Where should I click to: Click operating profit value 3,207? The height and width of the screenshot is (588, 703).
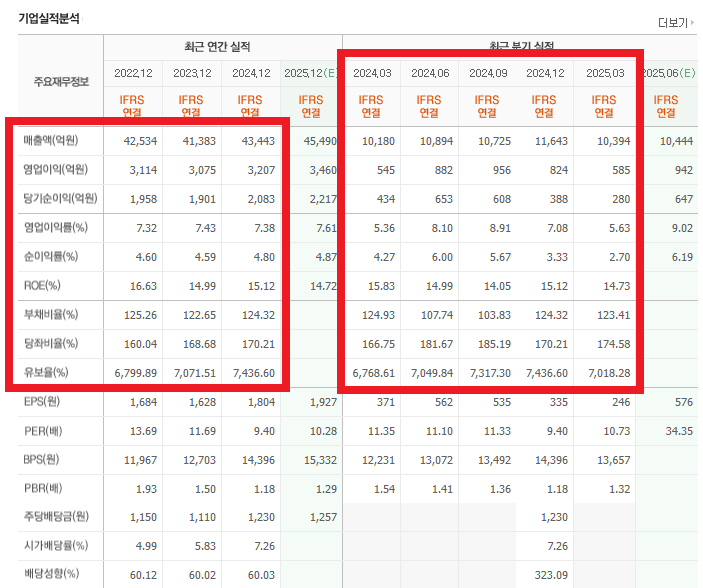[261, 170]
